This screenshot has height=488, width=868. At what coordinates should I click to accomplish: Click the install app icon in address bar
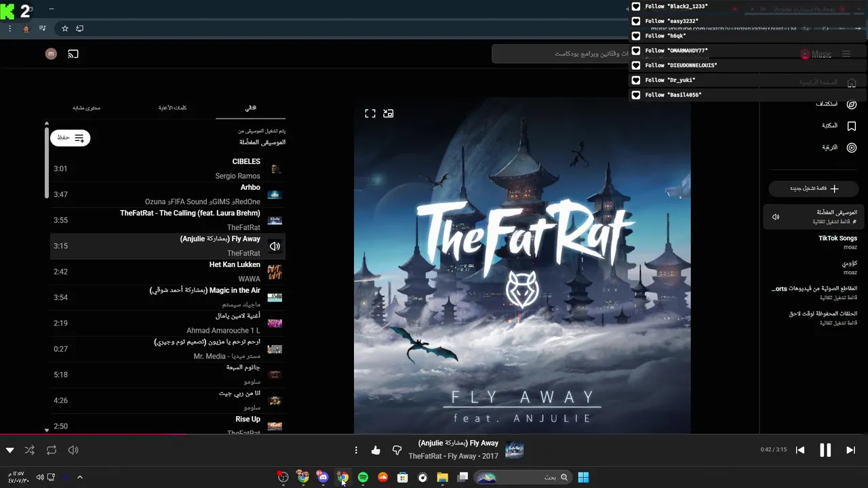coord(79,28)
